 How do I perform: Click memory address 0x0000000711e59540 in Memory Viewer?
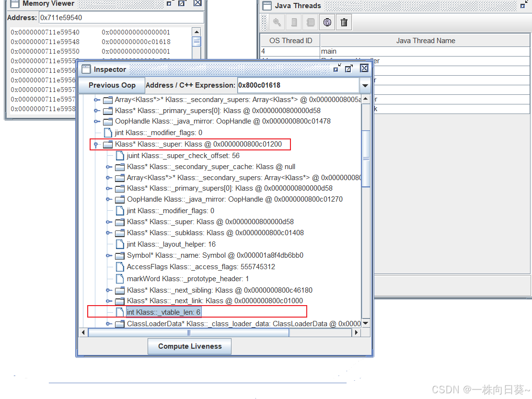[x=45, y=32]
